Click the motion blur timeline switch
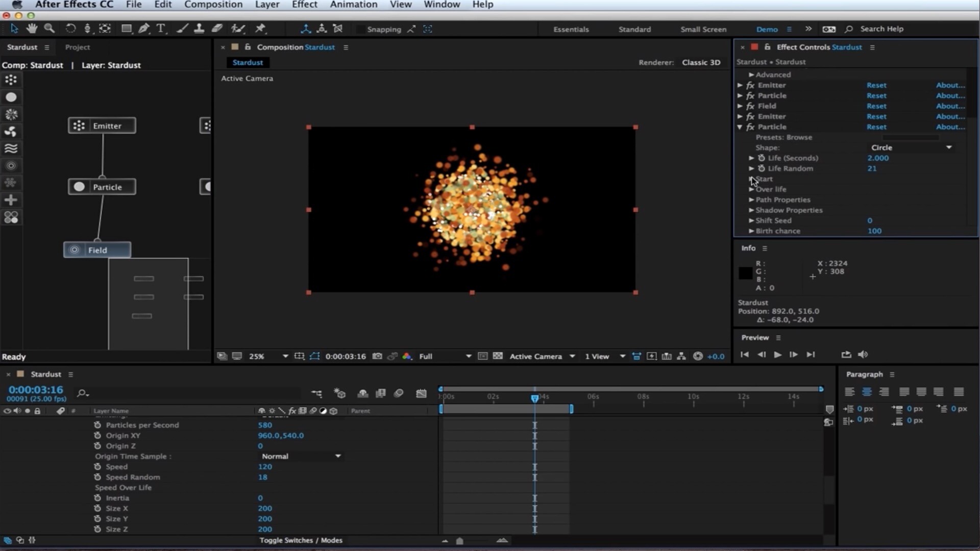Screen dimensions: 980x551 click(399, 393)
